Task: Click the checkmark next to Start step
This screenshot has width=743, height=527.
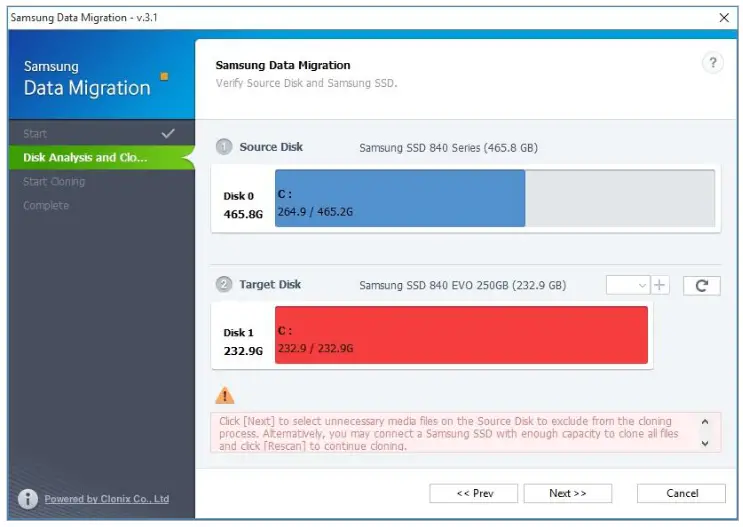Action: point(168,134)
